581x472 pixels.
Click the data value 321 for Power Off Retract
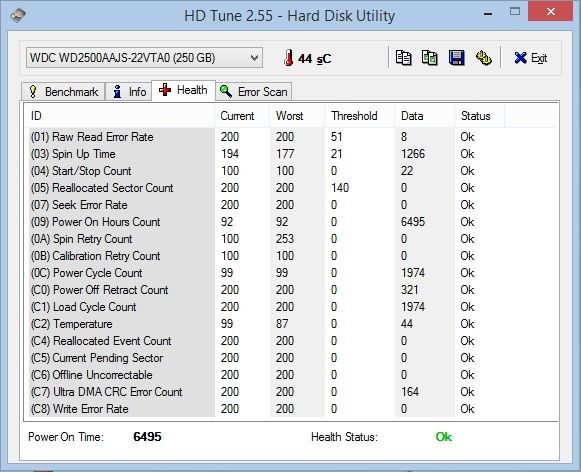pyautogui.click(x=409, y=290)
